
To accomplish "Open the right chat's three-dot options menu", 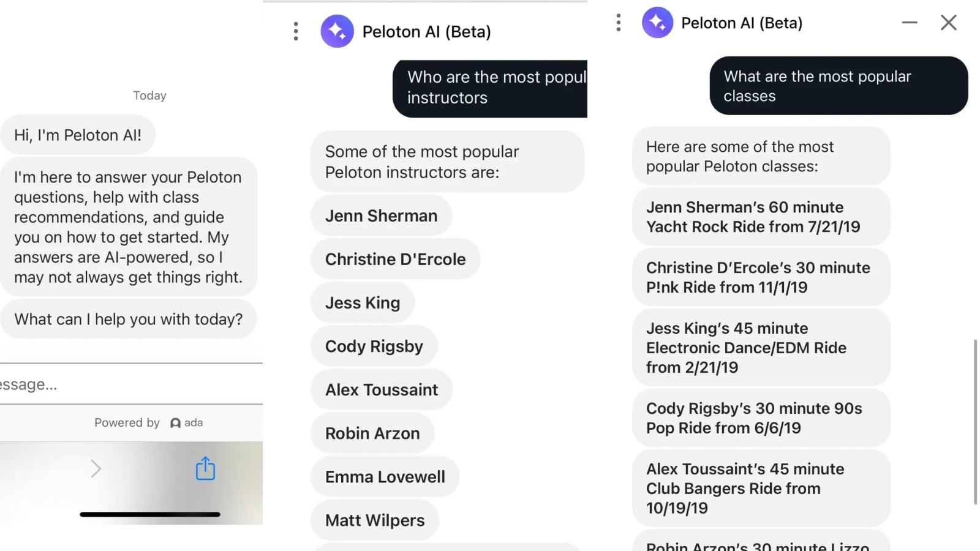I will (x=619, y=23).
